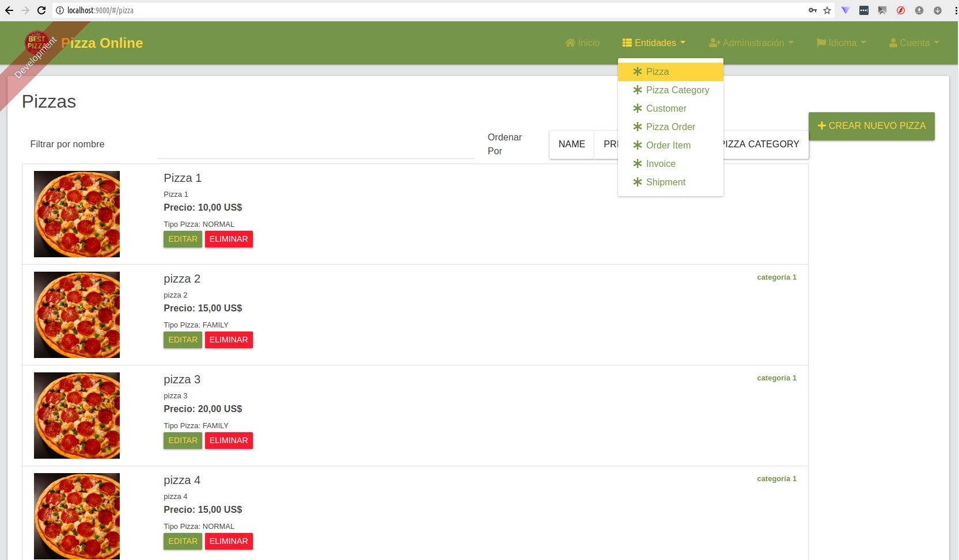Click the asterisk icon beside Shipment
The height and width of the screenshot is (560, 959).
(637, 182)
